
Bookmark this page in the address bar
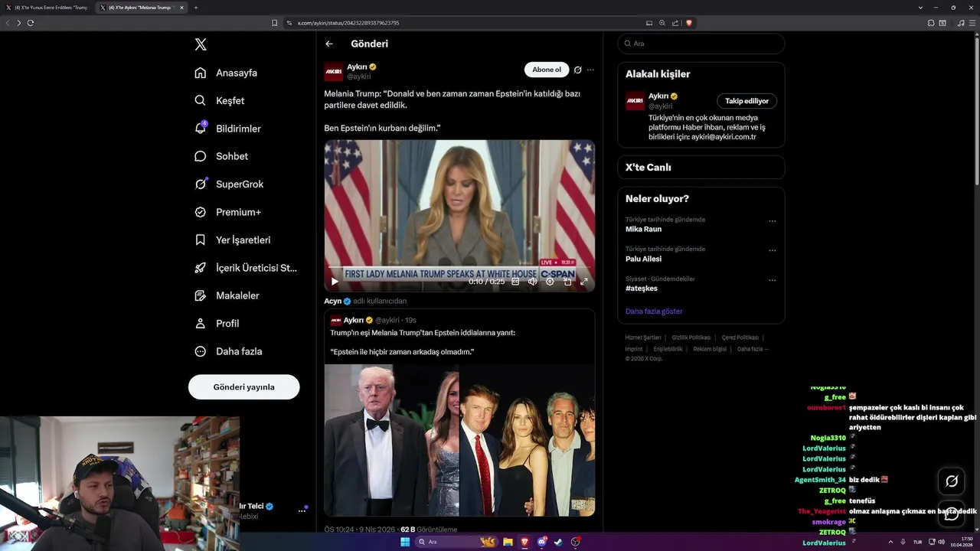coord(275,23)
